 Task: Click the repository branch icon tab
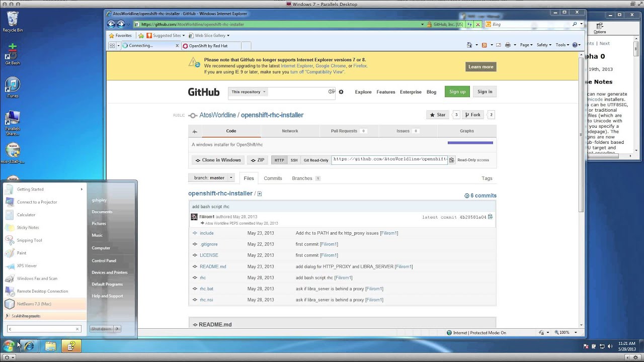195,131
